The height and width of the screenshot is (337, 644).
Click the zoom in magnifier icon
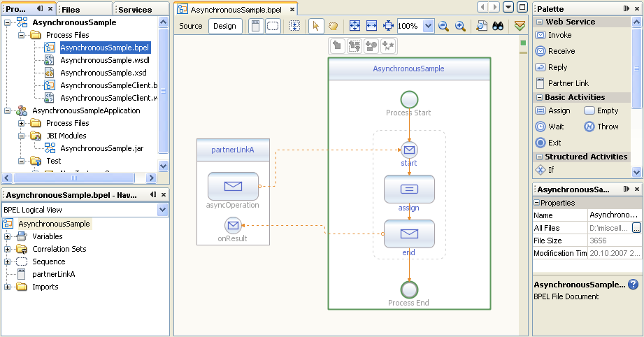point(460,26)
